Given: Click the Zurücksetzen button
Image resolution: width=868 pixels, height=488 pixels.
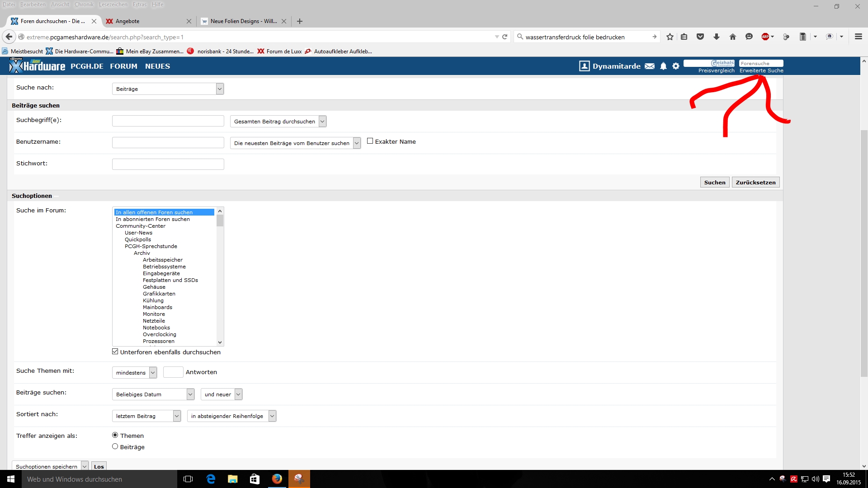Looking at the screenshot, I should [755, 183].
